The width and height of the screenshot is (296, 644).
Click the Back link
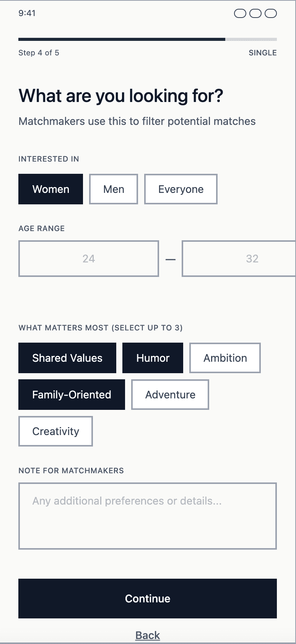pyautogui.click(x=148, y=635)
